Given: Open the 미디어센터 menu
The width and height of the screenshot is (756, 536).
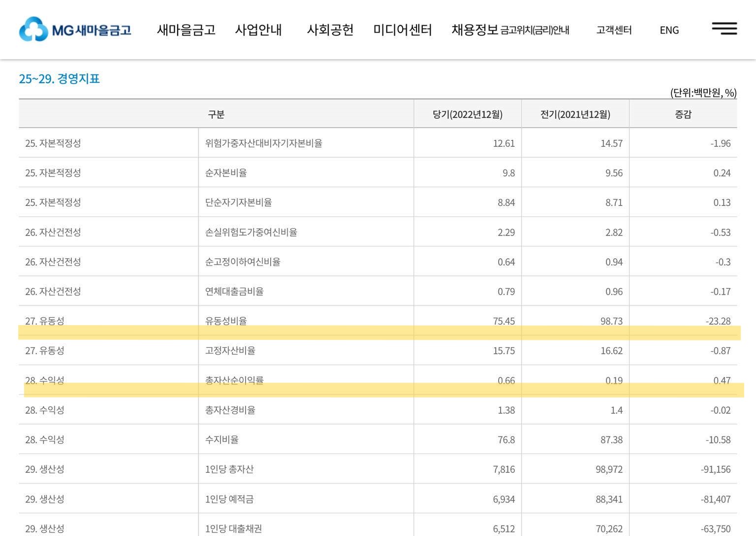Looking at the screenshot, I should 402,30.
